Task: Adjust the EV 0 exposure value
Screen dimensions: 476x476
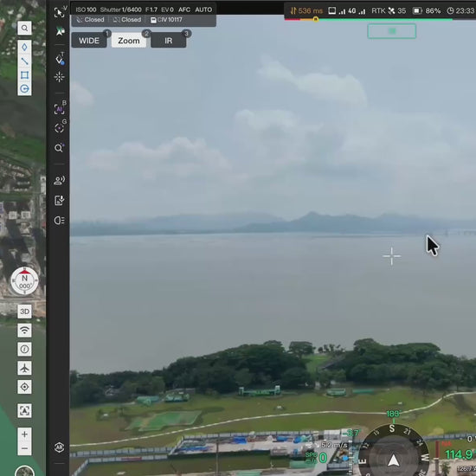Action: [167, 10]
